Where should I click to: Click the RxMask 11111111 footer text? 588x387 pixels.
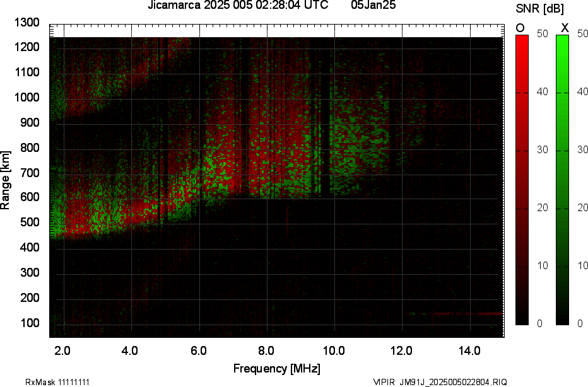click(57, 382)
